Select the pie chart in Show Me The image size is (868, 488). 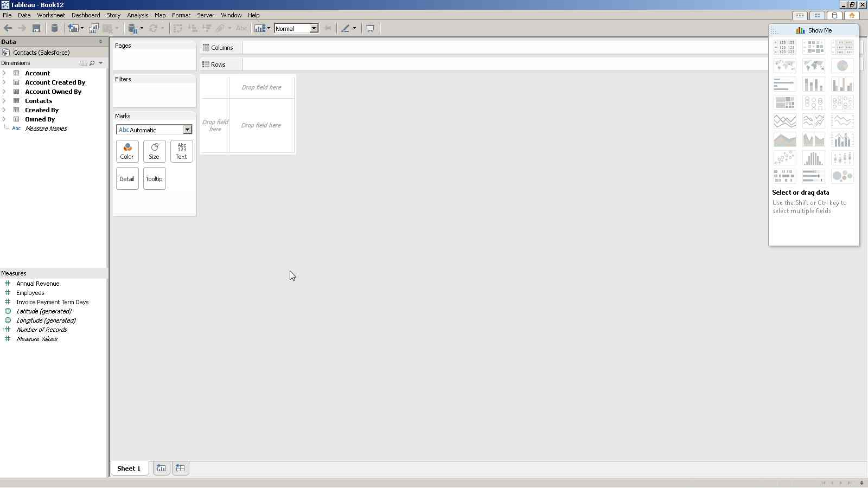pyautogui.click(x=842, y=66)
